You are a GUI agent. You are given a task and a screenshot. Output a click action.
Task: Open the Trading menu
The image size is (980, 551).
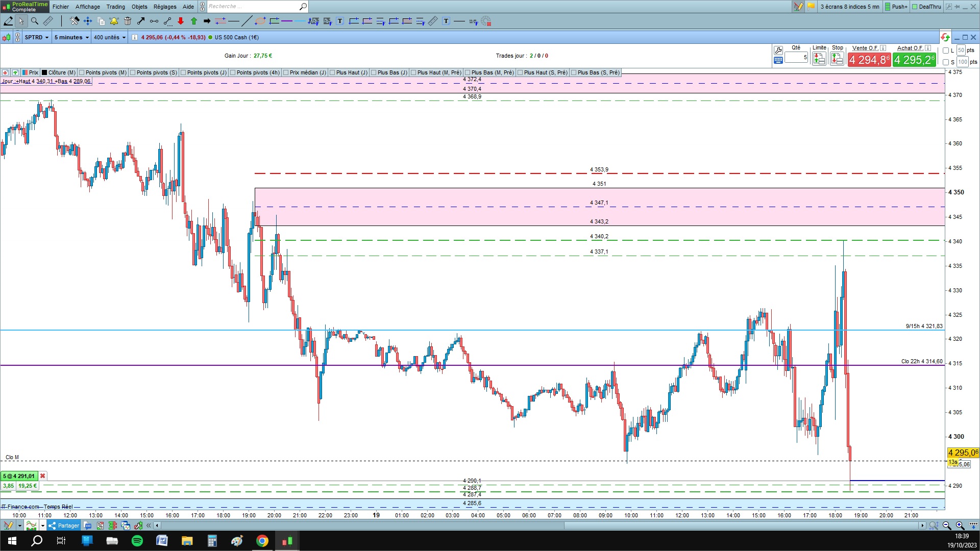[x=115, y=7]
